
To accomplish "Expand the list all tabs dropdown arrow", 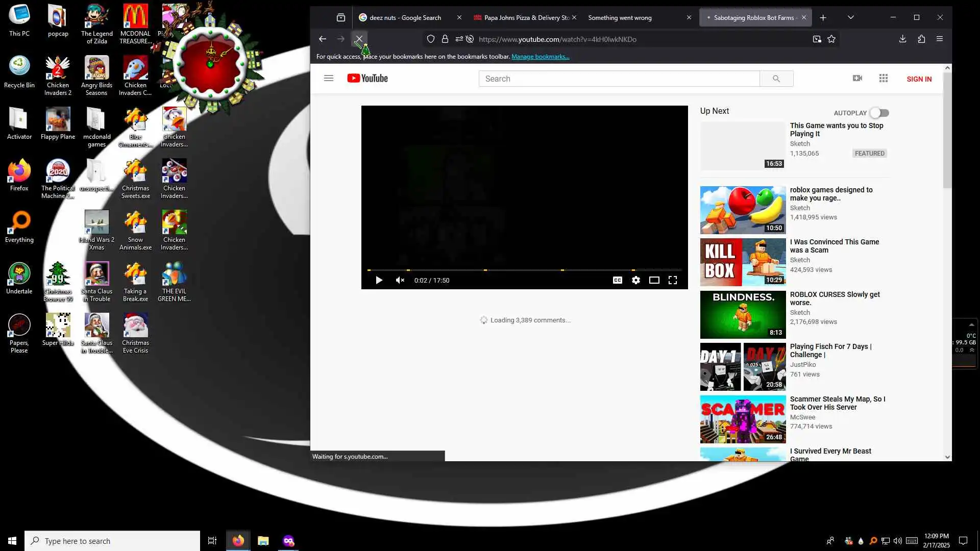I will click(850, 17).
